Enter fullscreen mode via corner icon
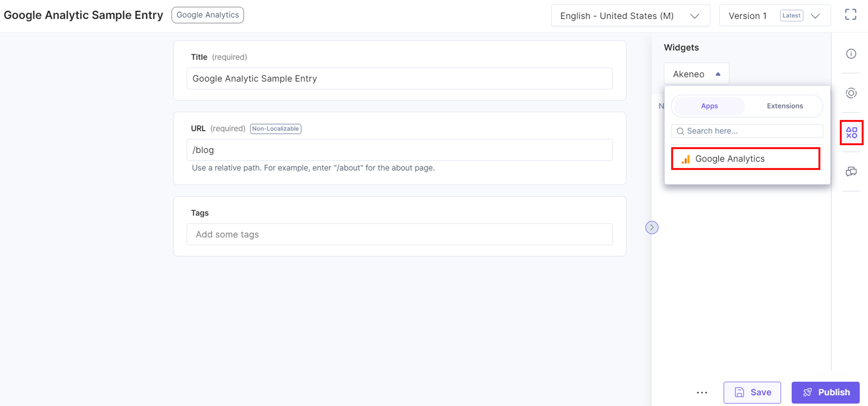Screen dimensions: 868x406 click(x=850, y=14)
